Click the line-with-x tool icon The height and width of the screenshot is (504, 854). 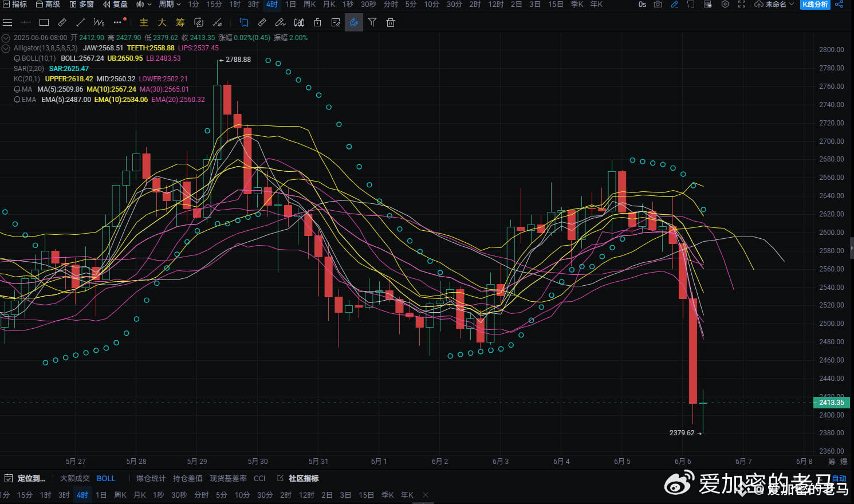point(217,22)
